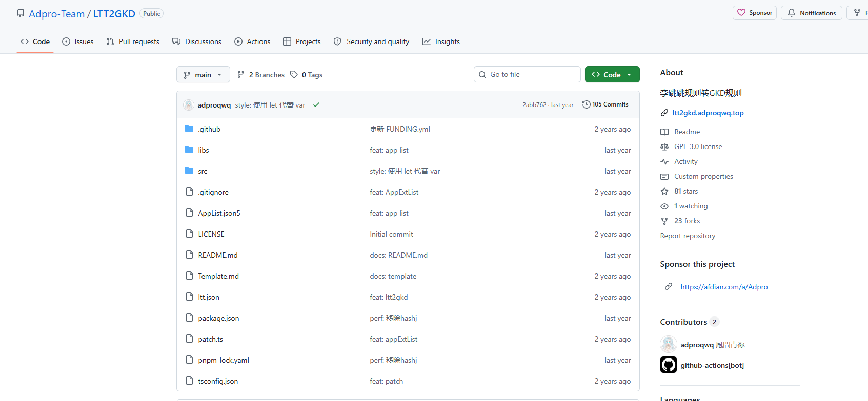Viewport: 868px width, 401px height.
Task: Click the Go to file search field
Action: 527,74
